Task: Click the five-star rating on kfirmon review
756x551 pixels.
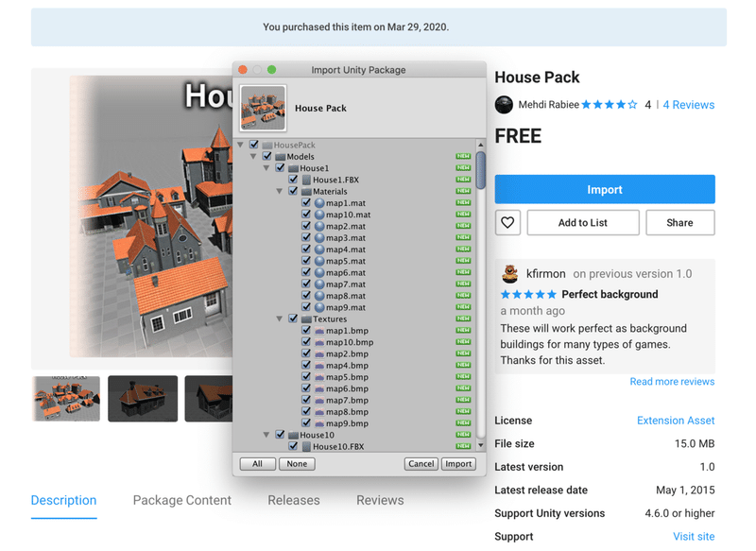Action: click(x=528, y=295)
